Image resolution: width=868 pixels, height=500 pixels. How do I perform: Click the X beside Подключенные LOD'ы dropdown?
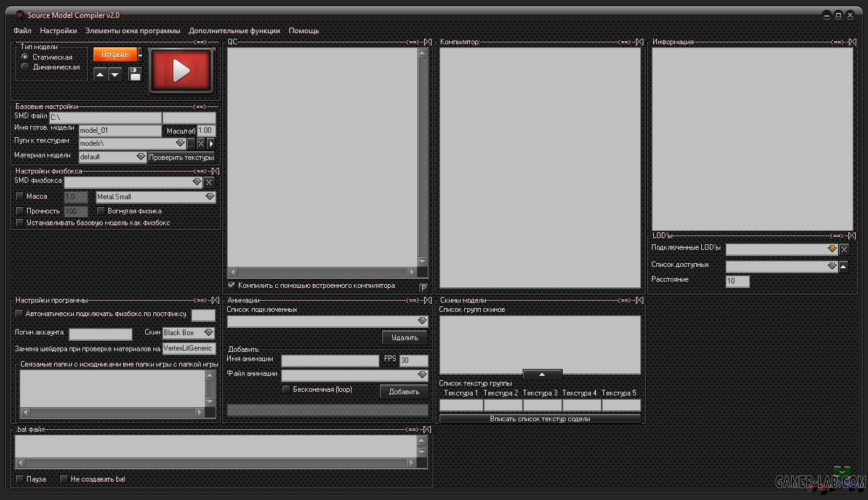(x=845, y=249)
